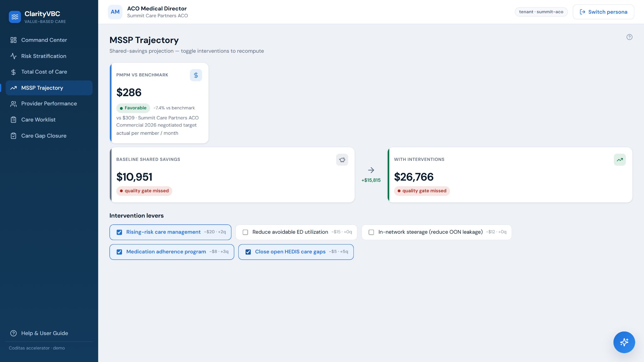644x362 pixels.
Task: Click the ClarityVBC waves logo icon
Action: click(x=15, y=17)
